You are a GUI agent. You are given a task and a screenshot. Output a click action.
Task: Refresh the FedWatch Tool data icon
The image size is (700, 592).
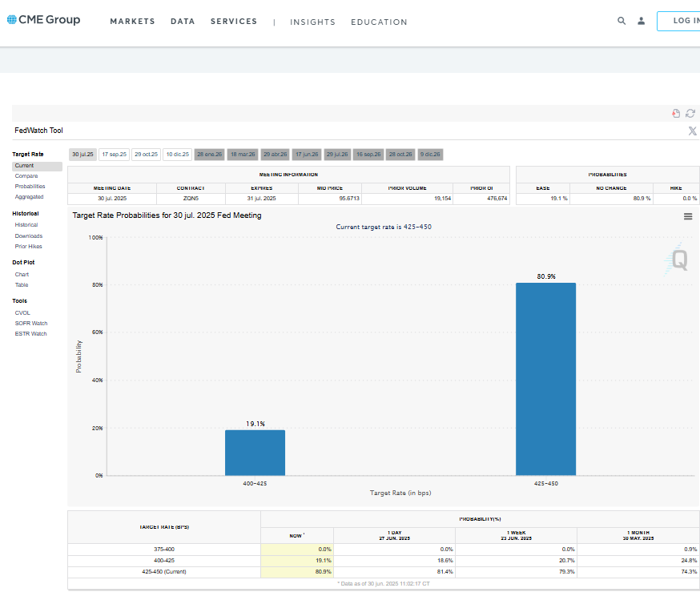point(690,114)
